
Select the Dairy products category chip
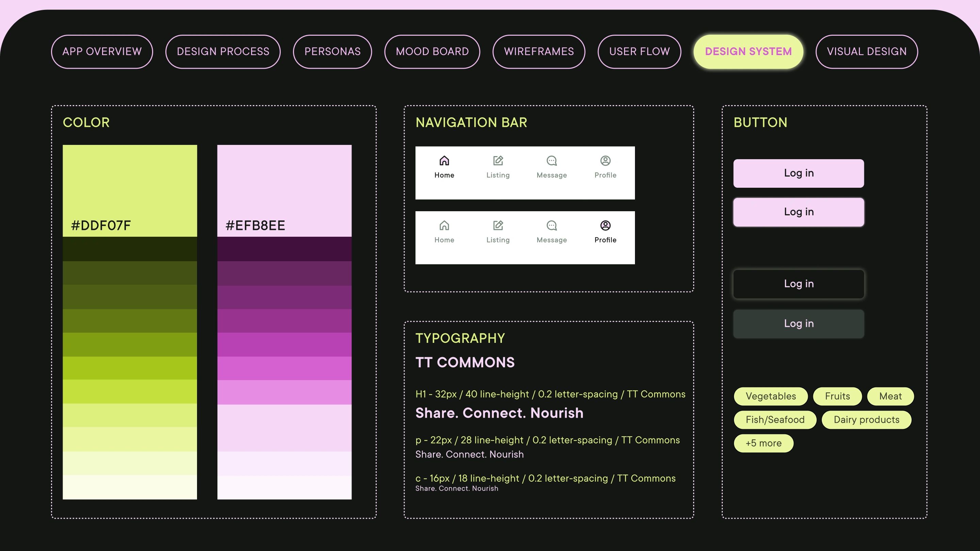[866, 420]
